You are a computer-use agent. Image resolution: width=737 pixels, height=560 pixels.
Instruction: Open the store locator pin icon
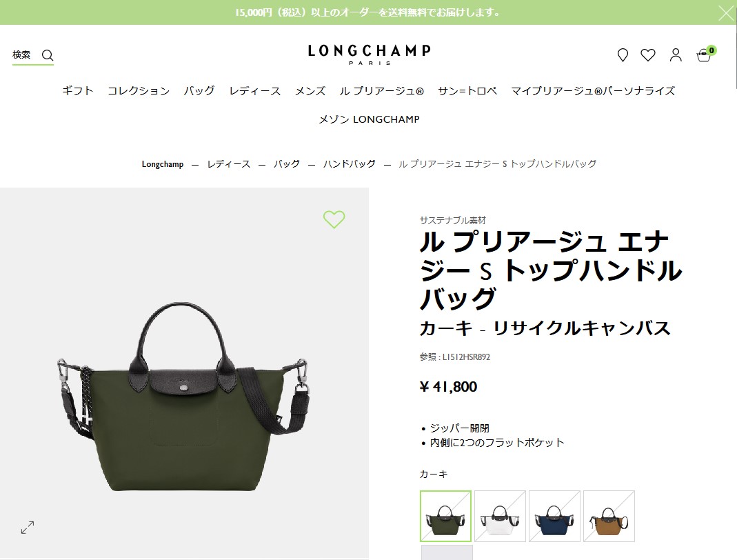pos(623,55)
